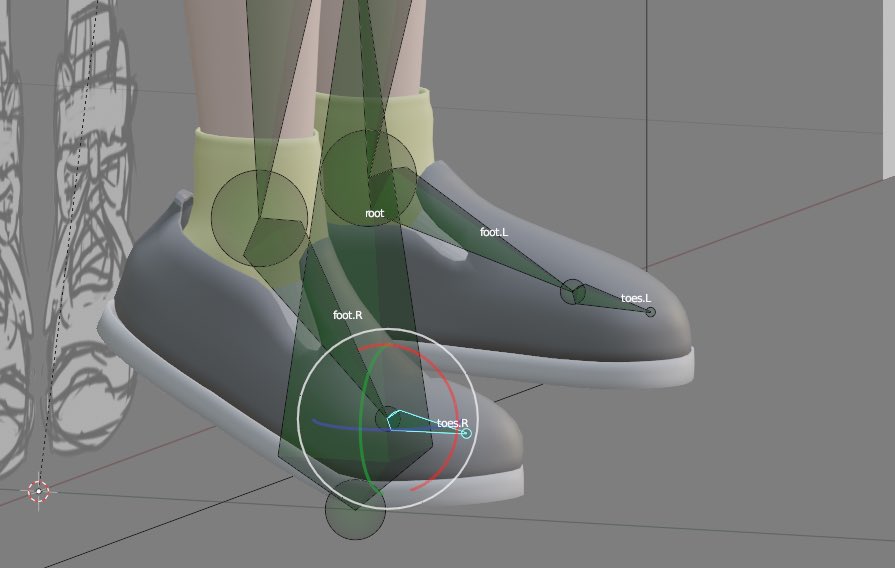Select the toes.R bone tip circle
The image size is (895, 568).
466,434
